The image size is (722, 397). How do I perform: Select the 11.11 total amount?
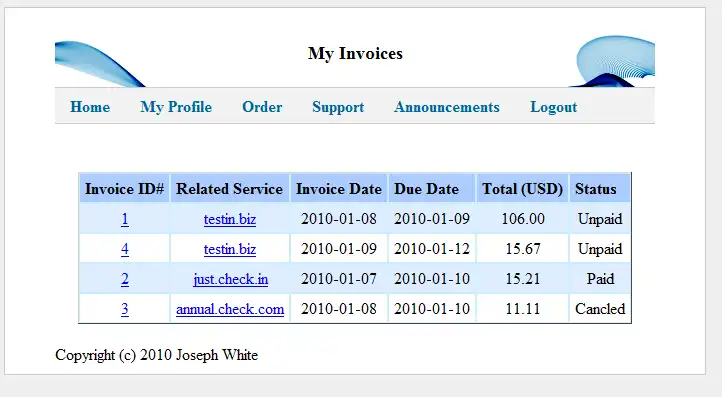coord(523,309)
